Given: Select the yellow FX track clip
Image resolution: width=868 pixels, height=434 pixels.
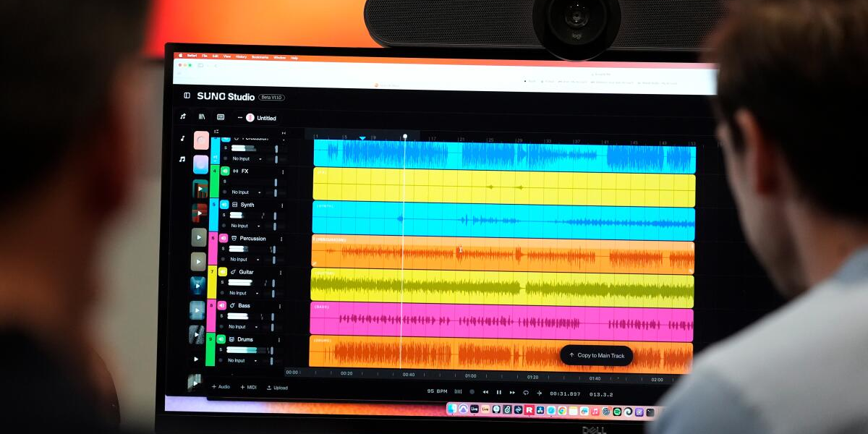Looking at the screenshot, I should point(503,187).
